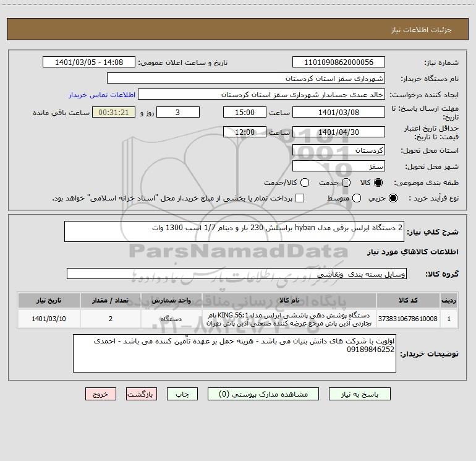476x461 pixels.
Task: Click the delivery city field سقز
Action: 339,166
